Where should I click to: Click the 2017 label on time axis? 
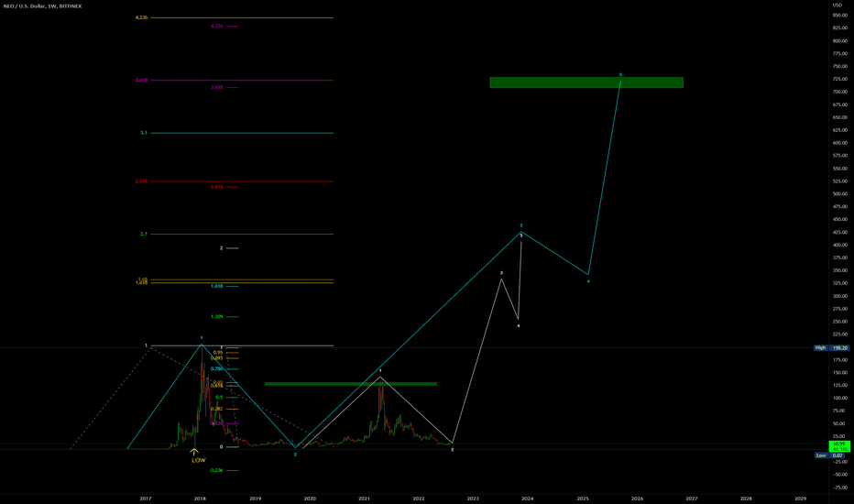[146, 499]
